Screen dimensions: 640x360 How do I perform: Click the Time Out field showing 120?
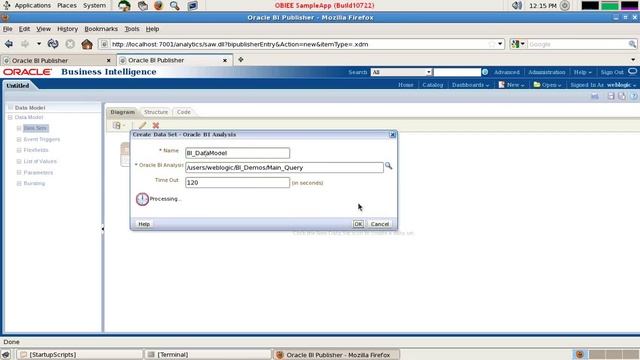[x=237, y=182]
